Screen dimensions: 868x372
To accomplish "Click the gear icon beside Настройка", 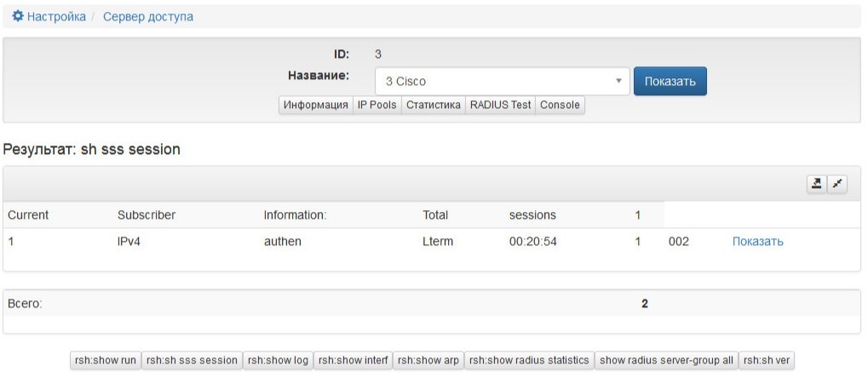I will pyautogui.click(x=17, y=16).
